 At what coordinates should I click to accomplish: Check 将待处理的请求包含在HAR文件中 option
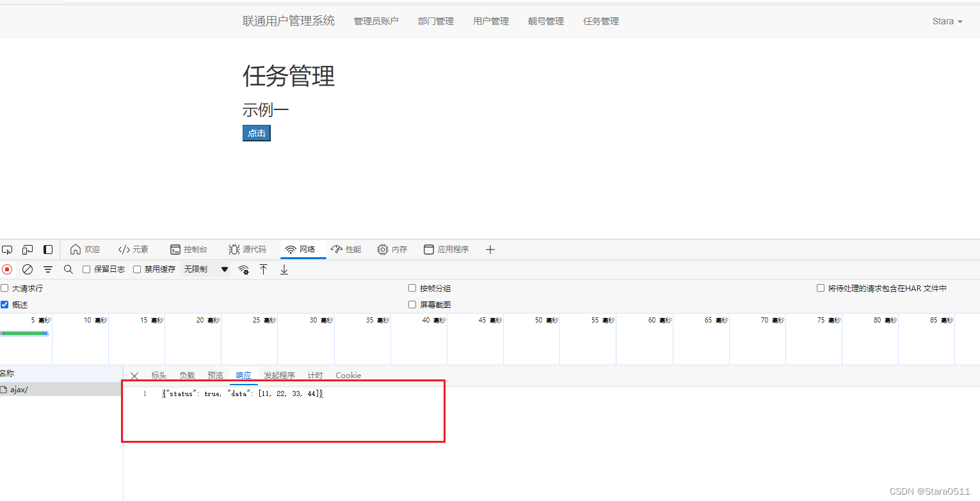pos(821,289)
